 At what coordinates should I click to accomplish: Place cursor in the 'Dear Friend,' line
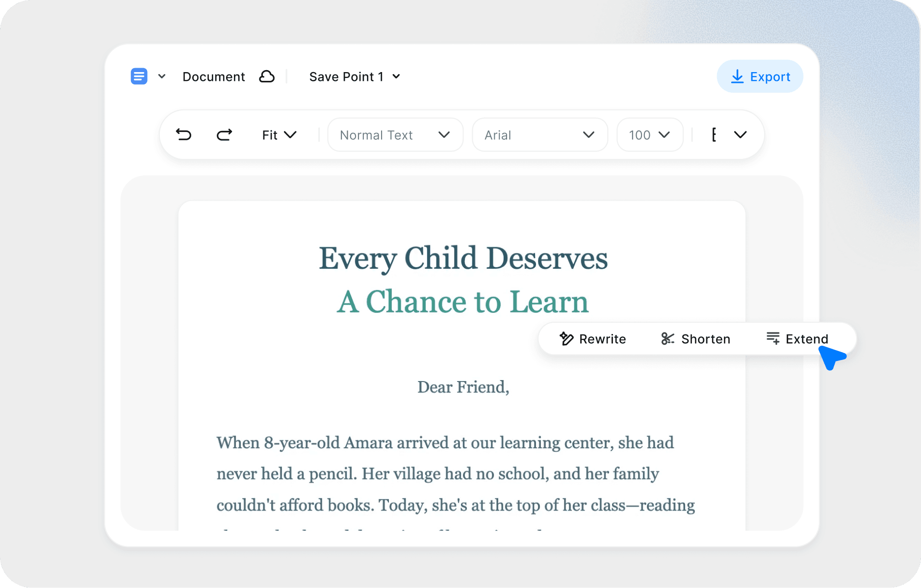tap(463, 387)
